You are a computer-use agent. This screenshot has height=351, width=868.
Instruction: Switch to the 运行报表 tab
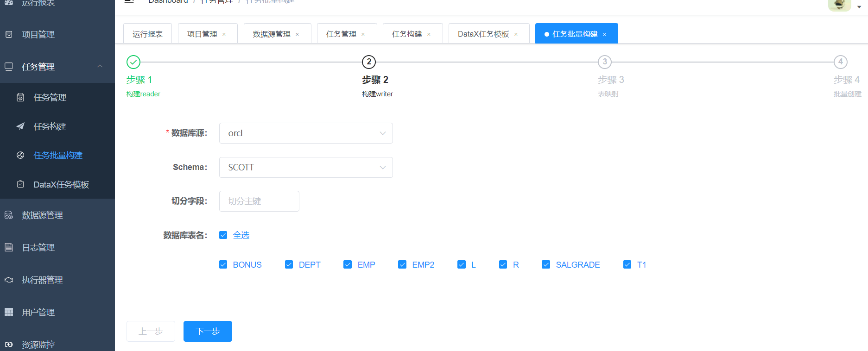[x=148, y=34]
